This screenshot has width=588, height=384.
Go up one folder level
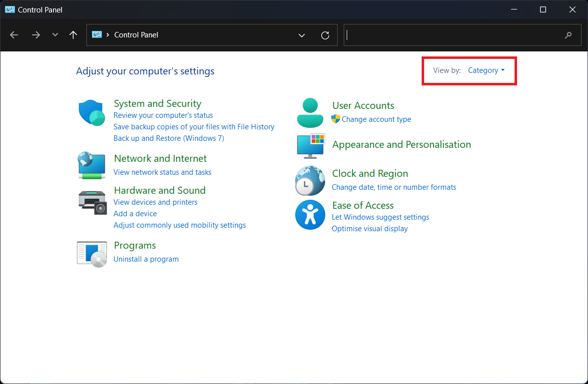coord(73,35)
